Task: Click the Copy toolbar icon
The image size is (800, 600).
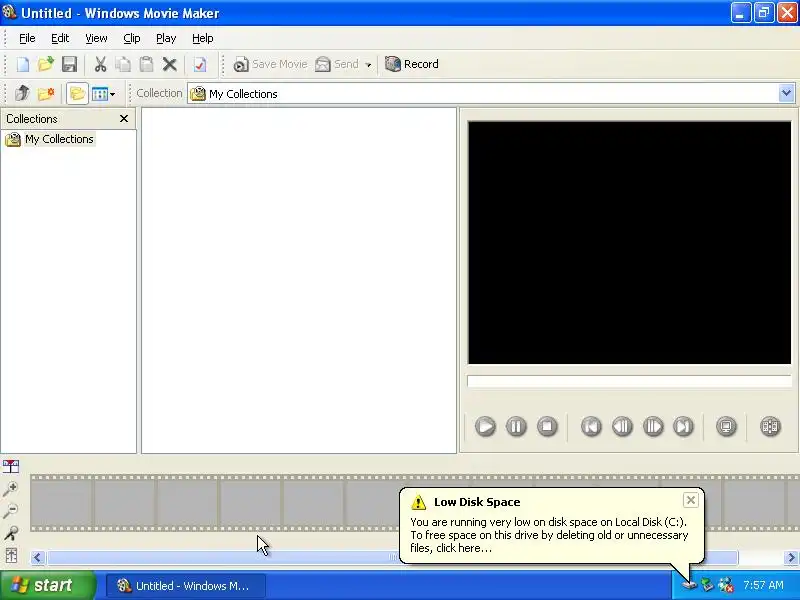Action: tap(123, 64)
